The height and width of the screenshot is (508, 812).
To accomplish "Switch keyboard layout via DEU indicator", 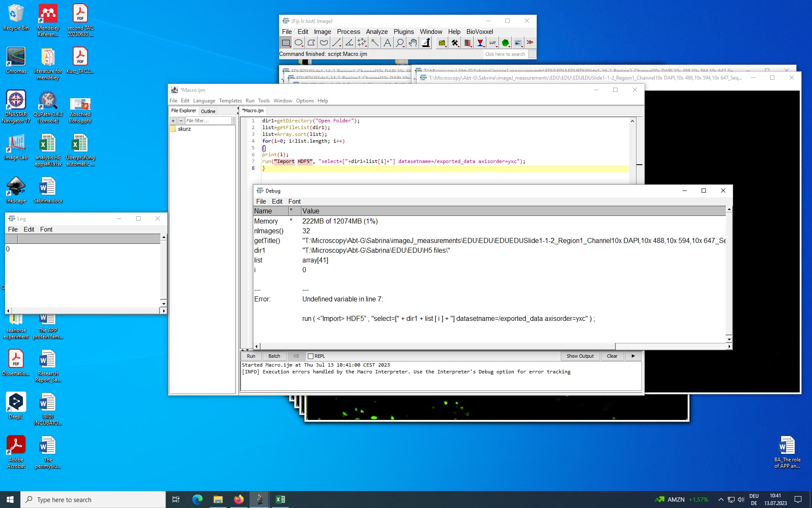I will pos(753,500).
